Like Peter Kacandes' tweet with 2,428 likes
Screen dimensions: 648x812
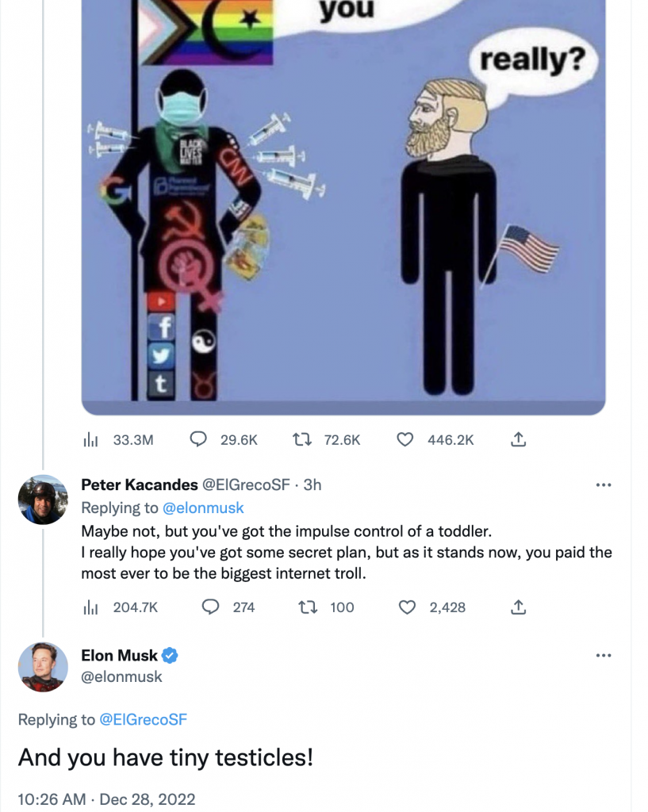coord(407,607)
